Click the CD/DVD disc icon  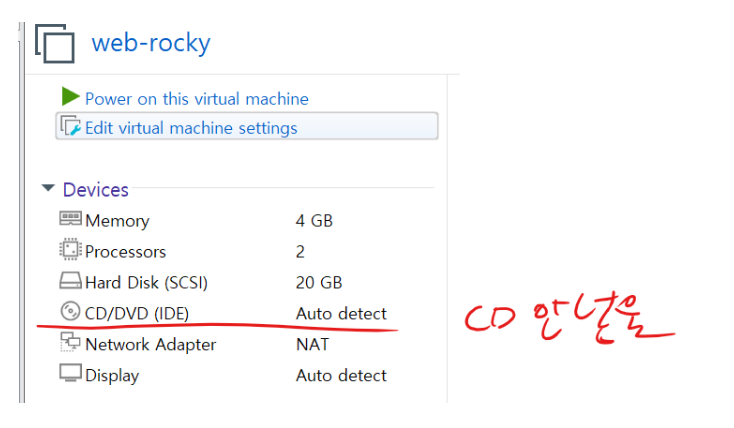[x=70, y=313]
